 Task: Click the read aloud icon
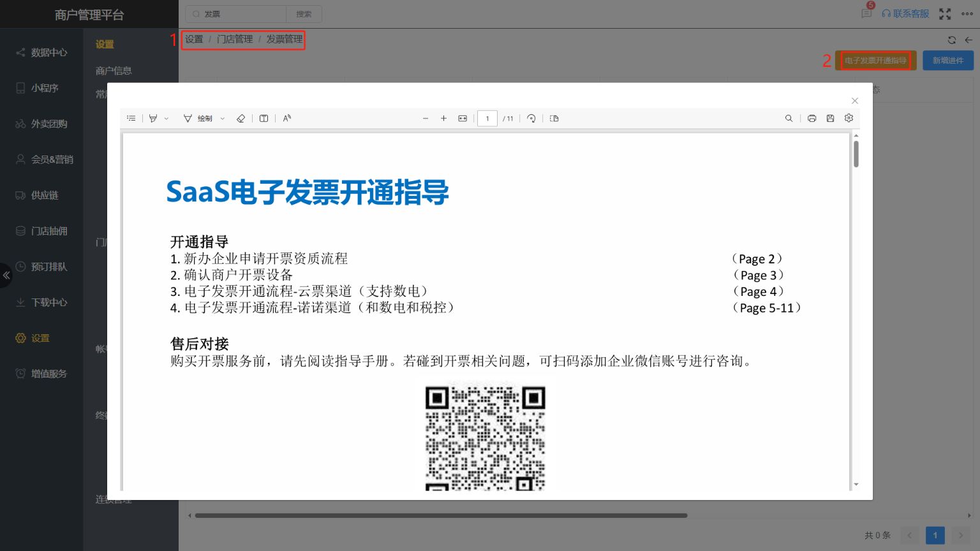coord(287,118)
